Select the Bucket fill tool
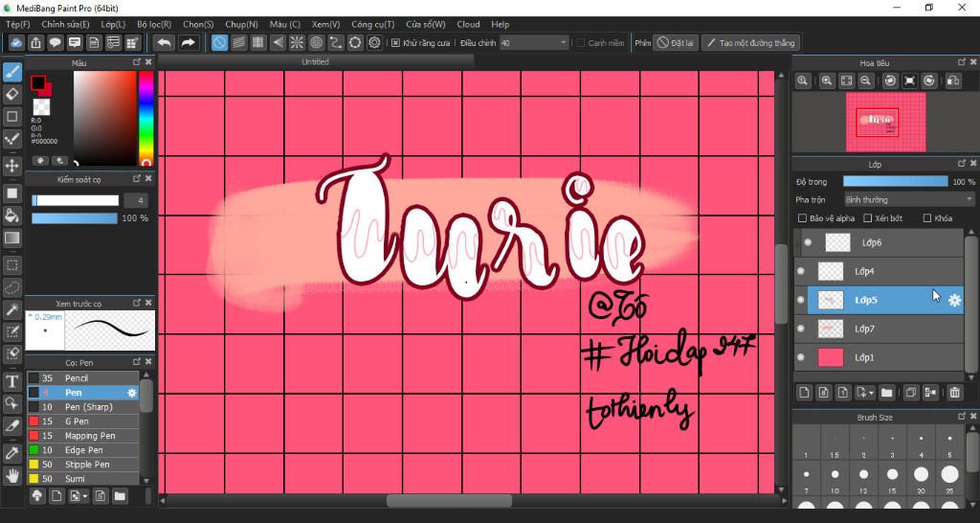This screenshot has height=523, width=980. coord(11,216)
